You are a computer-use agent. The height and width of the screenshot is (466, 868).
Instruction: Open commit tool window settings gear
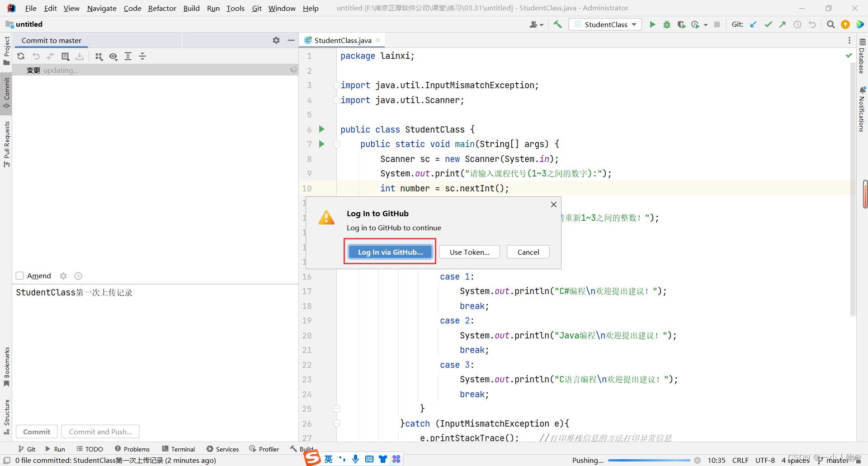(276, 40)
